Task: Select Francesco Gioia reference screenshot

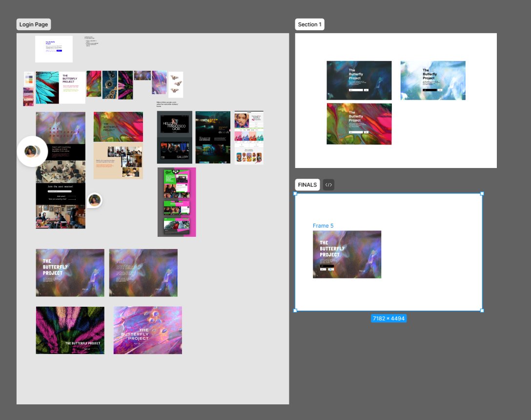Action: pyautogui.click(x=175, y=137)
